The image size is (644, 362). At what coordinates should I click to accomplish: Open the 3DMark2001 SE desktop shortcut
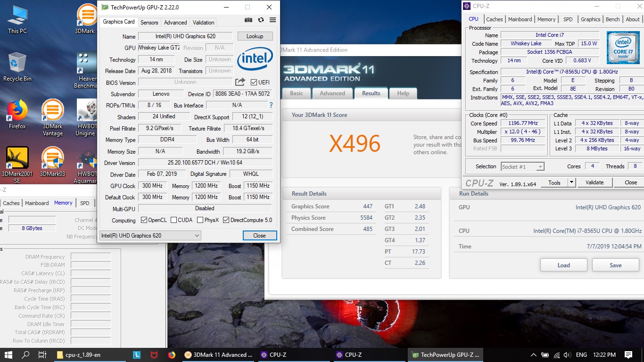pyautogui.click(x=17, y=165)
